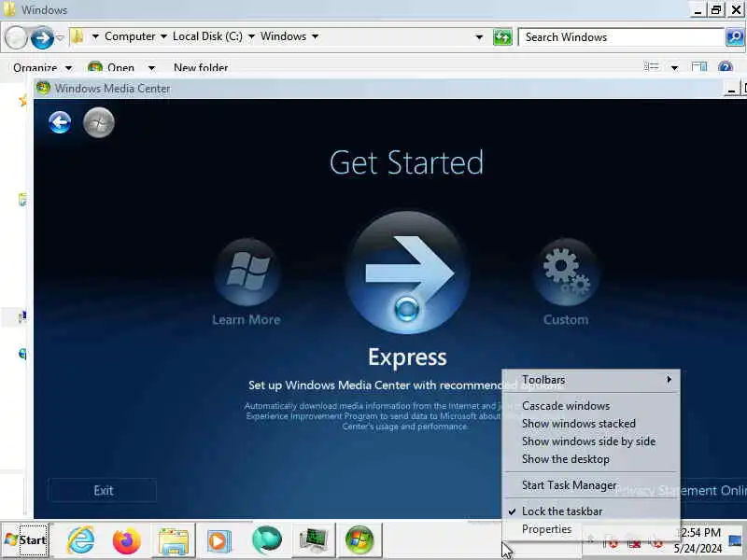Expand the dropdown arrow next to Open
The height and width of the screenshot is (560, 747).
(151, 68)
